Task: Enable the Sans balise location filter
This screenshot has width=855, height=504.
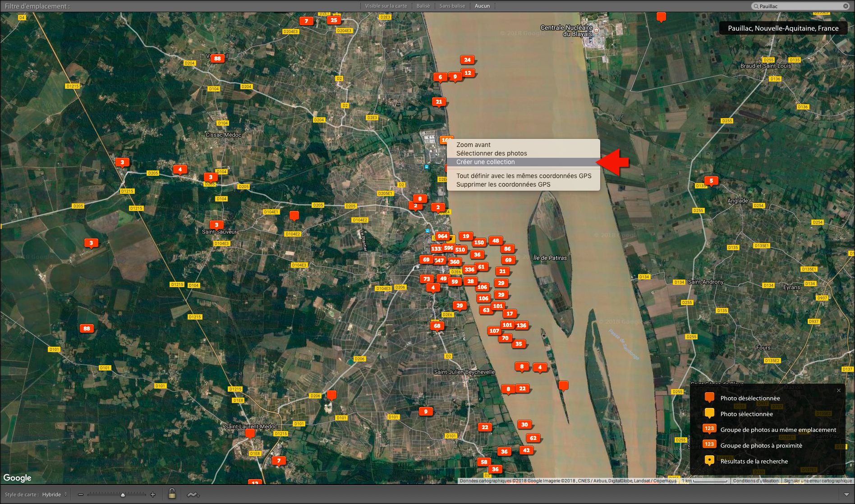Action: coord(452,6)
